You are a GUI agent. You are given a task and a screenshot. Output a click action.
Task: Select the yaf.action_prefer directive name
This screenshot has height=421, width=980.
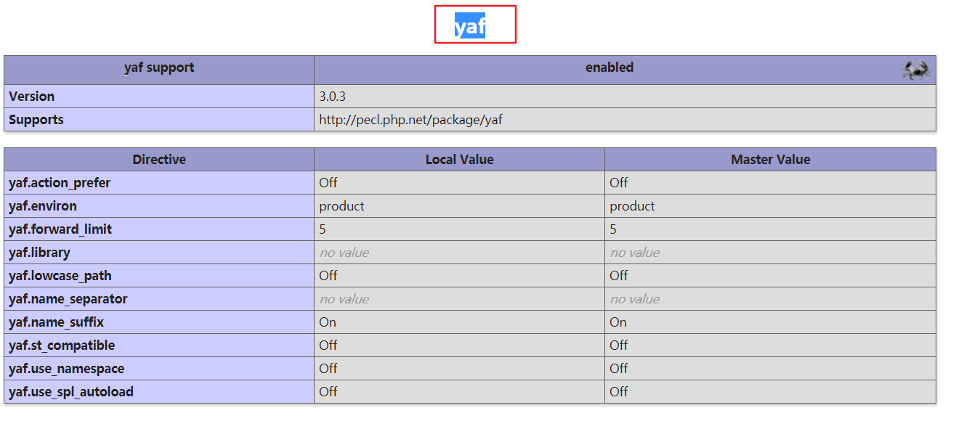pos(60,183)
